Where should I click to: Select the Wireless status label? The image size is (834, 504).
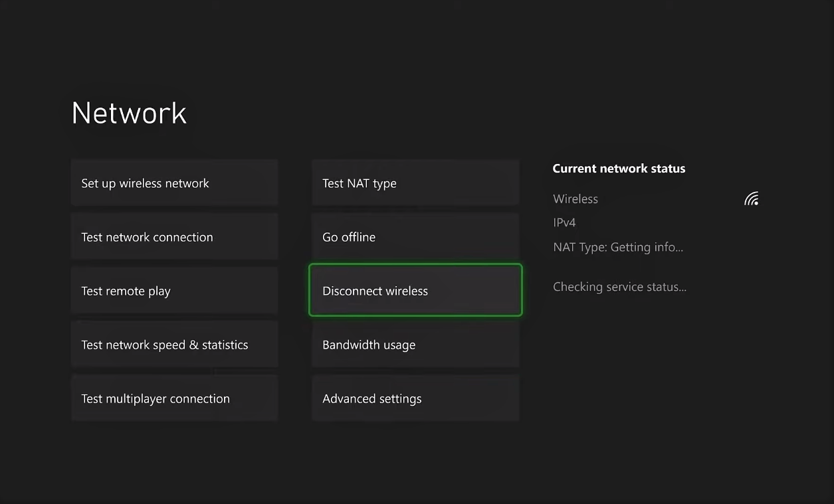575,199
